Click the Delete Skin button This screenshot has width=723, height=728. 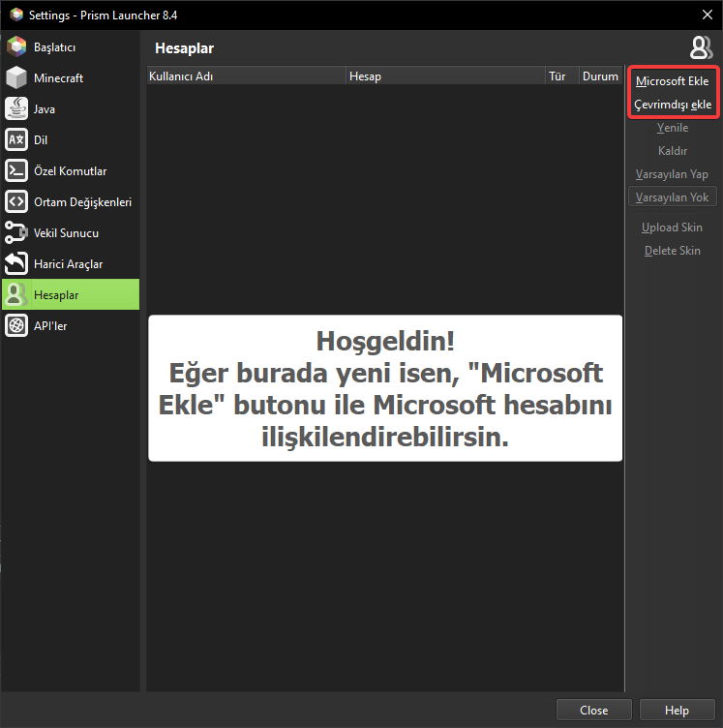pos(673,250)
